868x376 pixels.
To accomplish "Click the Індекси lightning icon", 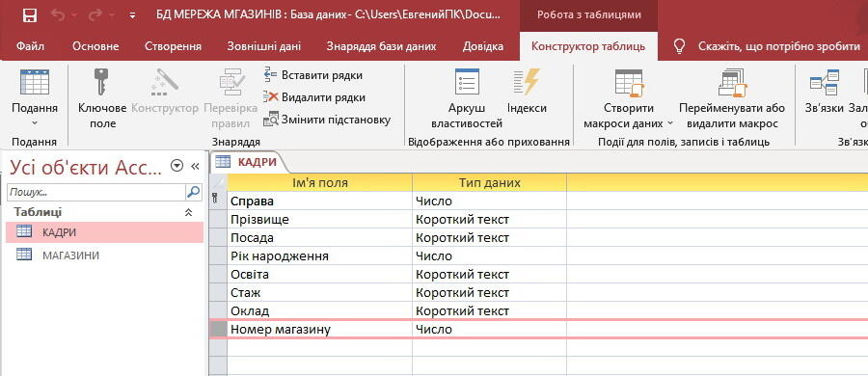I will (x=527, y=83).
